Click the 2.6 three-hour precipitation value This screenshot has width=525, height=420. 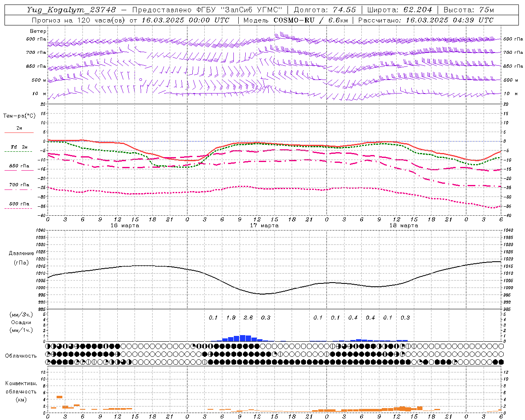[248, 318]
